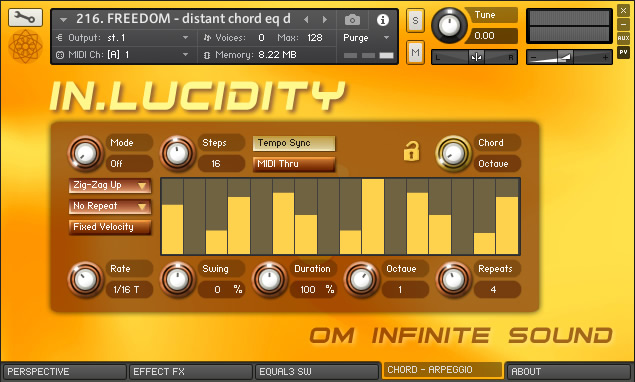
Task: Open the Zig-Zag Up pattern dropdown
Action: [110, 185]
